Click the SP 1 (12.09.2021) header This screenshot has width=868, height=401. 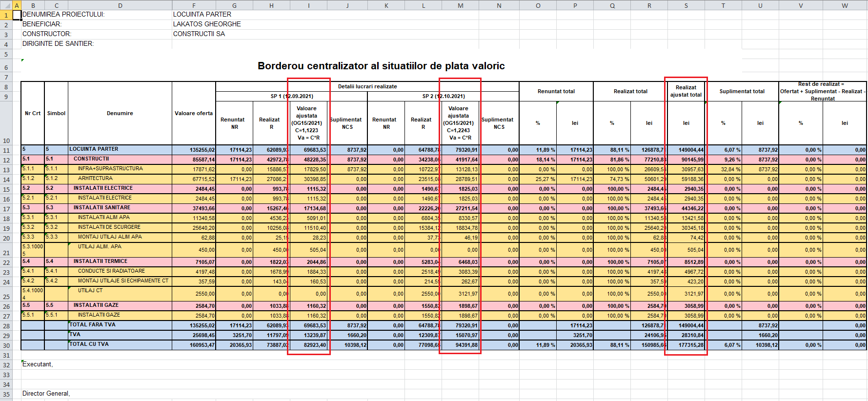click(x=292, y=96)
